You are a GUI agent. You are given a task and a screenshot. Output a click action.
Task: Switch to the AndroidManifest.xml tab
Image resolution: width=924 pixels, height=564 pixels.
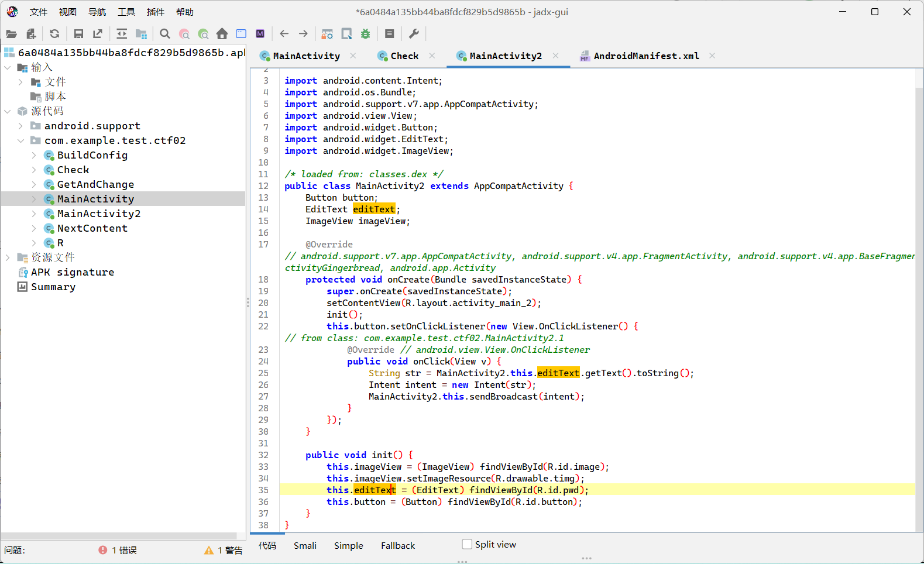point(646,56)
